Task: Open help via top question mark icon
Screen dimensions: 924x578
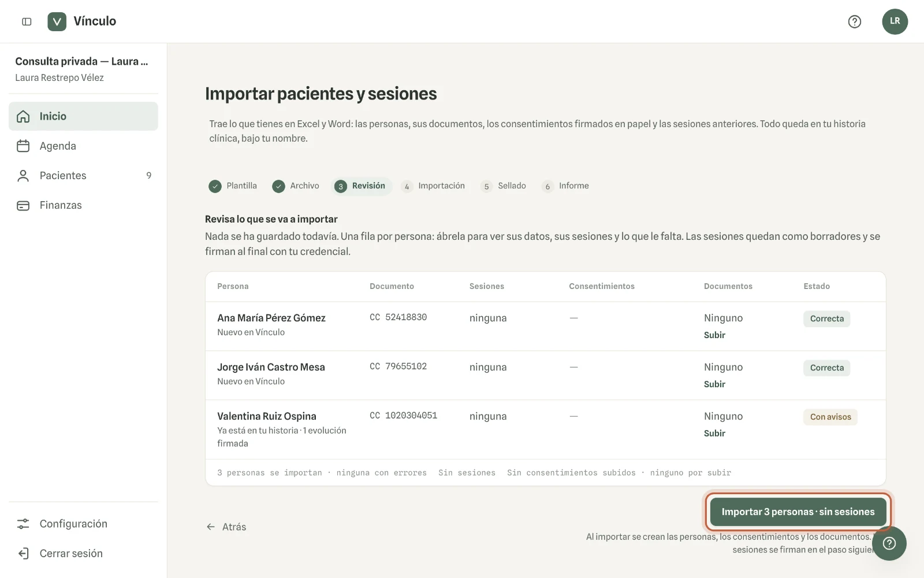Action: pos(855,21)
